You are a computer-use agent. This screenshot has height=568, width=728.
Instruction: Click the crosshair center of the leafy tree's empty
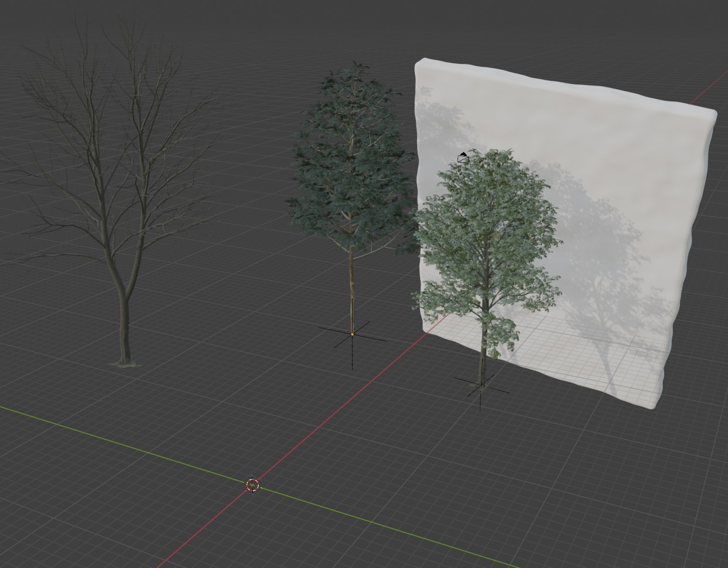coord(480,384)
